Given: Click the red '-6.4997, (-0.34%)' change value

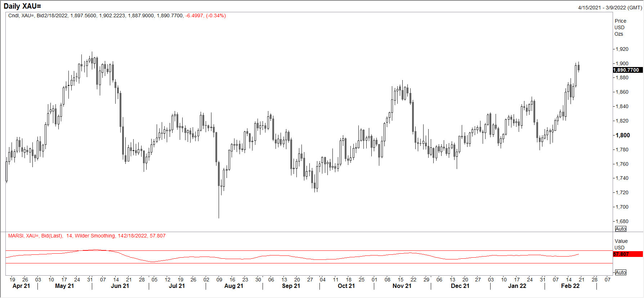Looking at the screenshot, I should (x=206, y=15).
